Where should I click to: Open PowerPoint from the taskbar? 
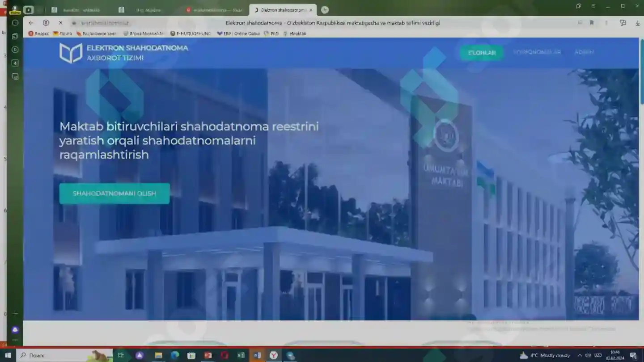click(208, 355)
